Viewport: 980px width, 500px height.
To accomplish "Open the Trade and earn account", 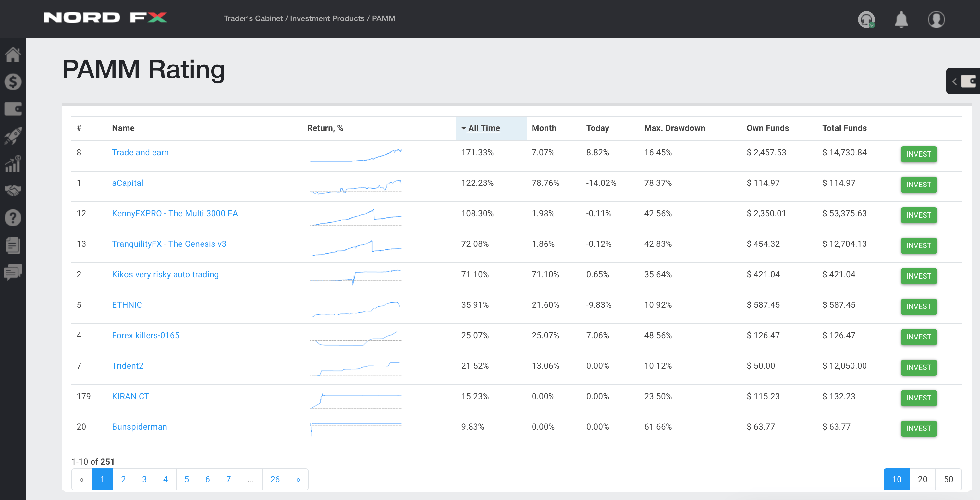I will pyautogui.click(x=140, y=152).
